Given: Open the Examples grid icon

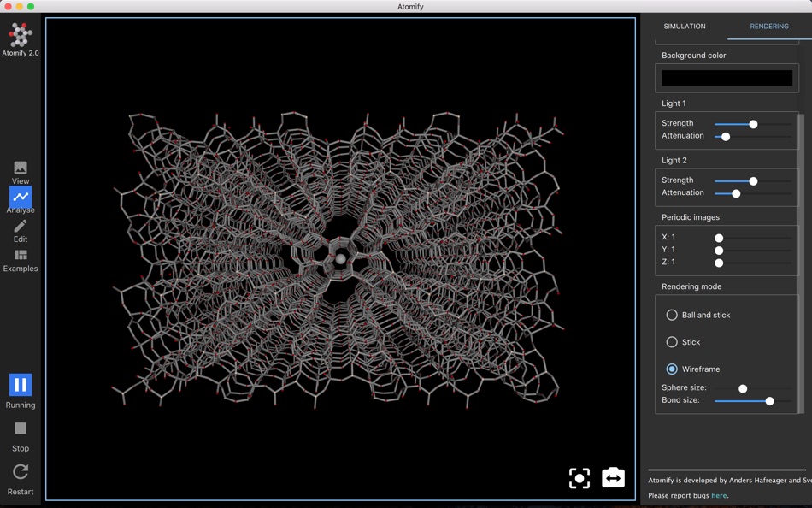Looking at the screenshot, I should (21, 255).
